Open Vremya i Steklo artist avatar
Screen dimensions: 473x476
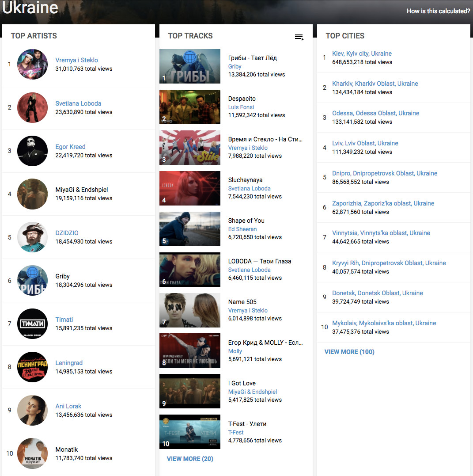pos(33,65)
